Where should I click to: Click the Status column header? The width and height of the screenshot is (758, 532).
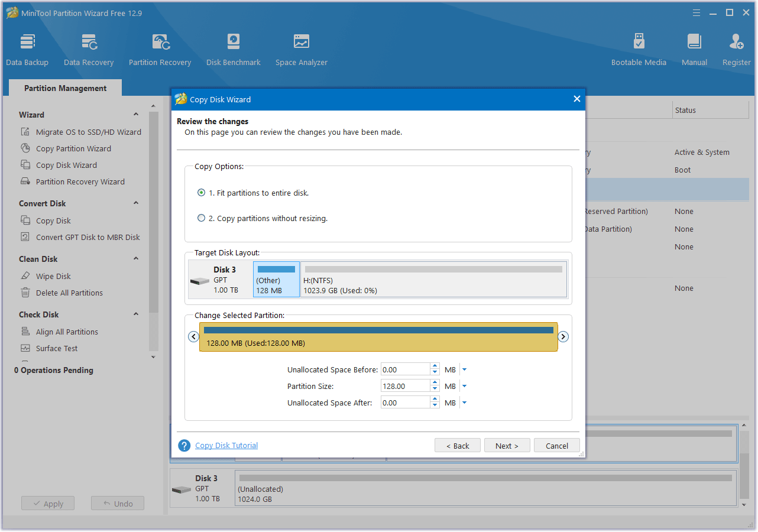pos(711,110)
